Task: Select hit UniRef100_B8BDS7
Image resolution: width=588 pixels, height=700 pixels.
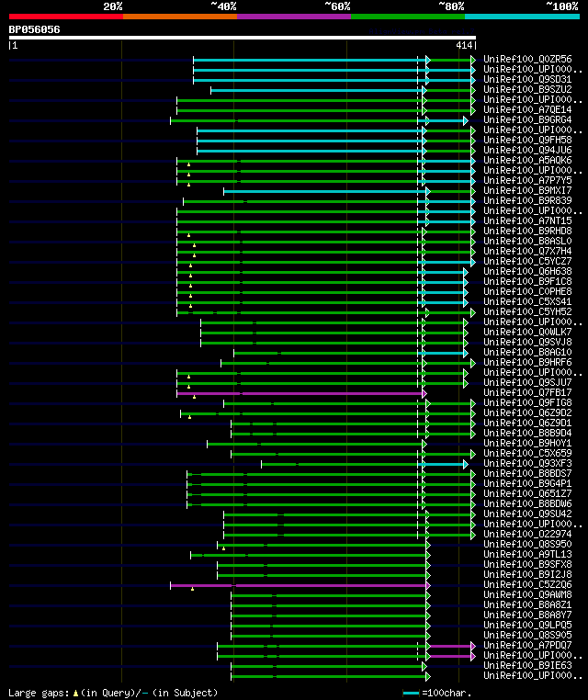Action: (x=527, y=474)
